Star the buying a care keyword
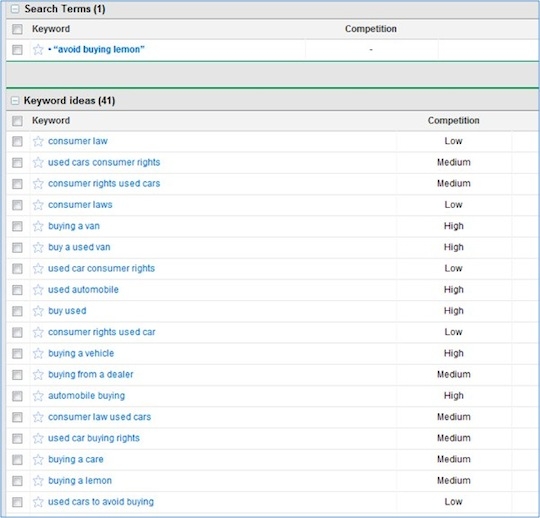The height and width of the screenshot is (518, 540). click(x=38, y=459)
